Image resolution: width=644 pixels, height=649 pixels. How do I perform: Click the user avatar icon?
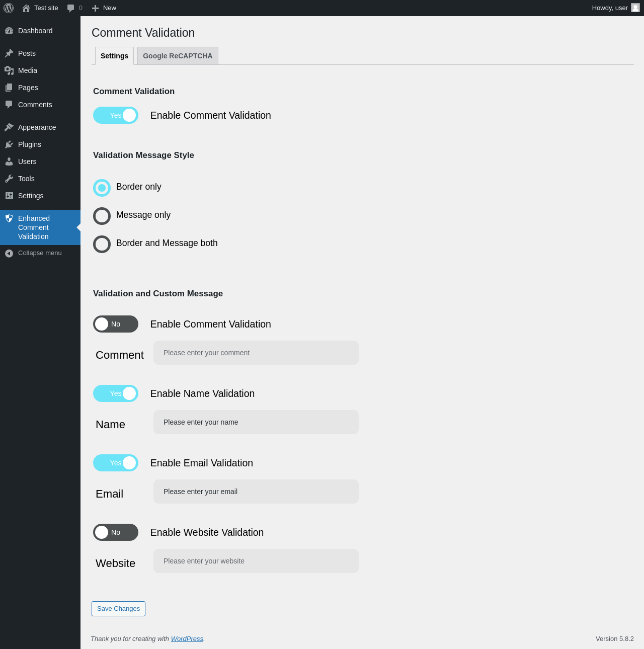(635, 8)
